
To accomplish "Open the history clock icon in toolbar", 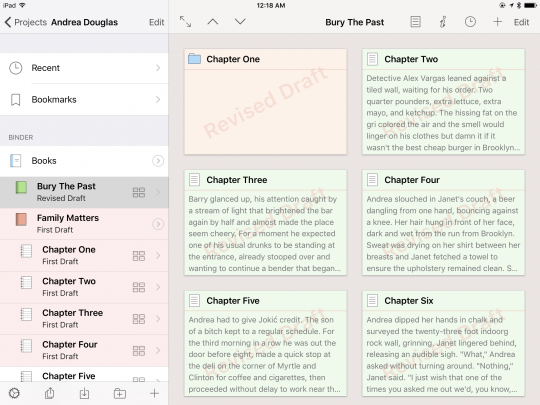I will [470, 22].
